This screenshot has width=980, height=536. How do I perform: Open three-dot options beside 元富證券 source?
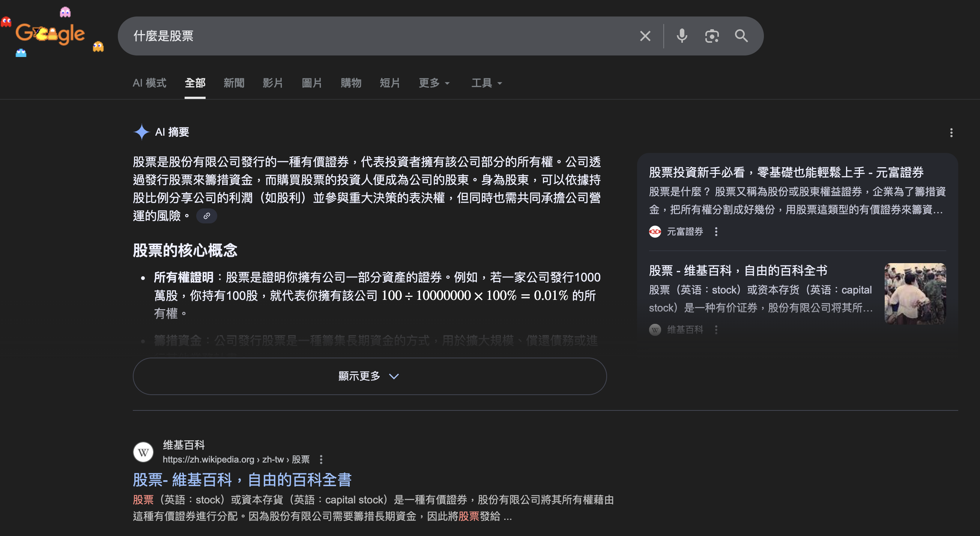click(x=716, y=232)
